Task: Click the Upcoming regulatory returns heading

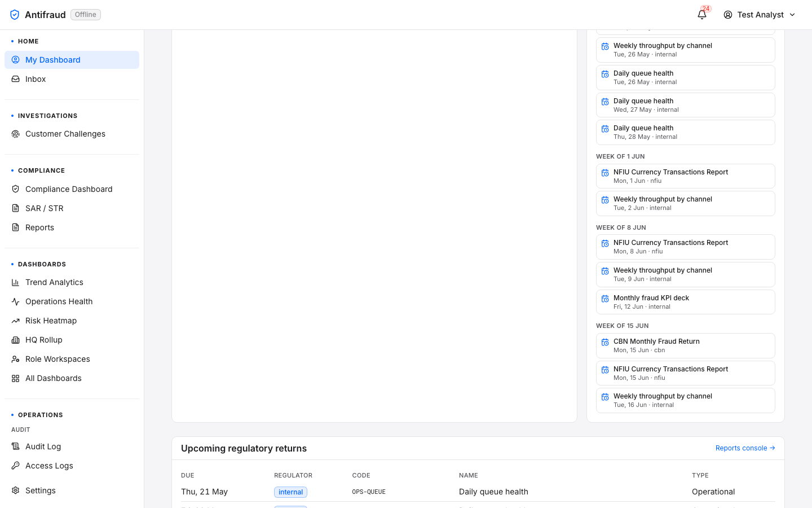Action: (244, 448)
